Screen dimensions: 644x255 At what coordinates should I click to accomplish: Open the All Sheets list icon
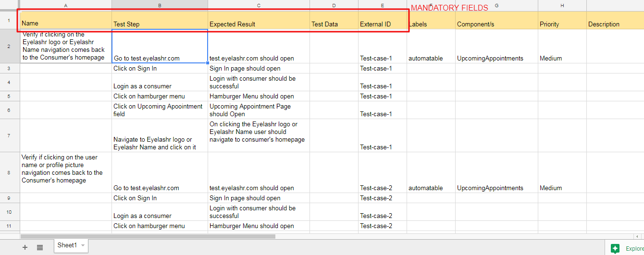40,247
